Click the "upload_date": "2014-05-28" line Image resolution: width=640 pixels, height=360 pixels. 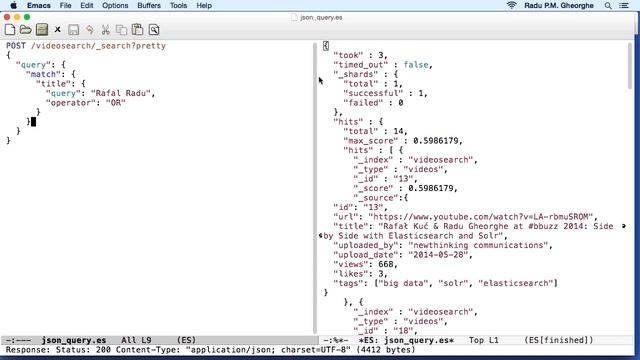(x=403, y=255)
